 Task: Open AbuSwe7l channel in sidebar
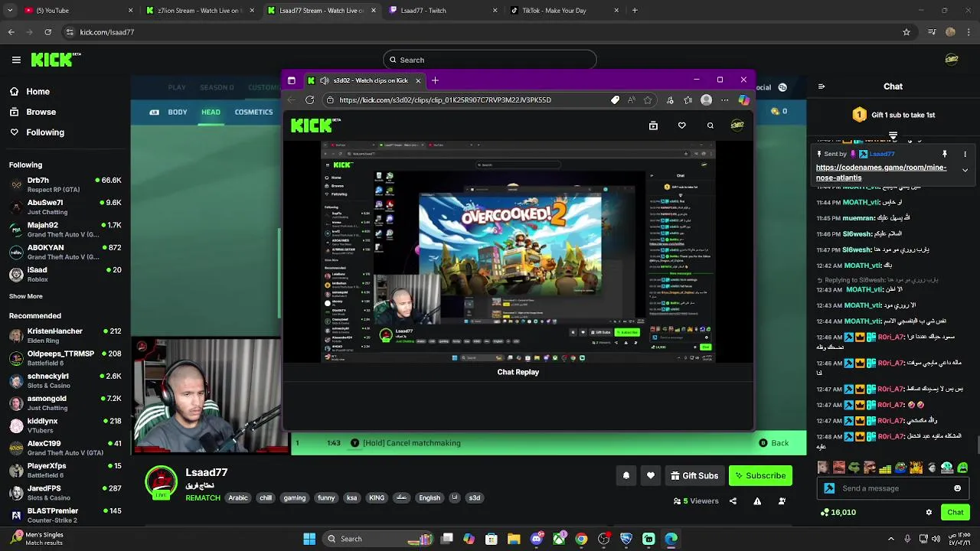pos(65,207)
